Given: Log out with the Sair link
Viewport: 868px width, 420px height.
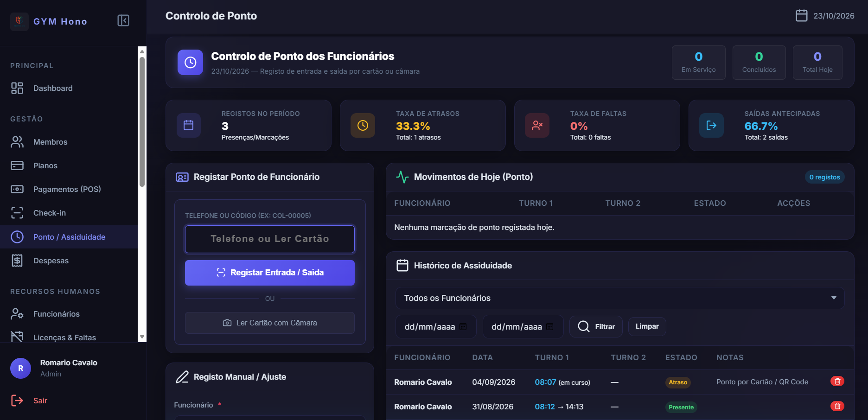Looking at the screenshot, I should pos(29,401).
